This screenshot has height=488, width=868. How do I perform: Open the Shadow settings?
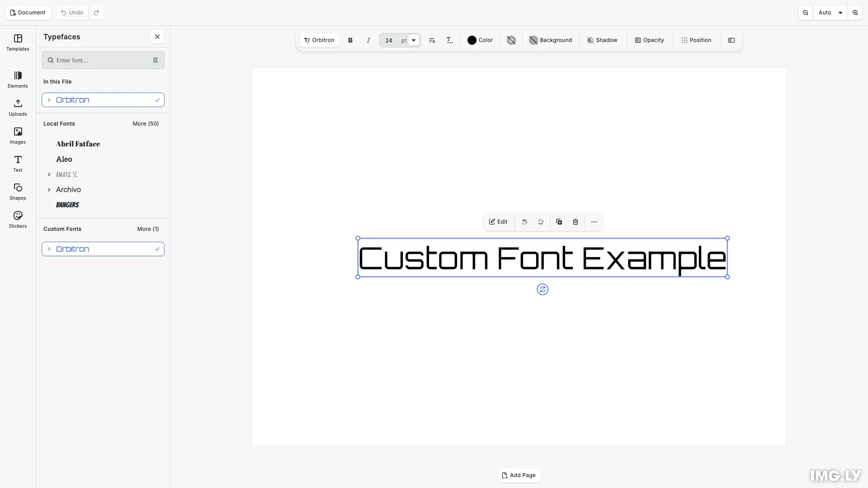click(602, 40)
